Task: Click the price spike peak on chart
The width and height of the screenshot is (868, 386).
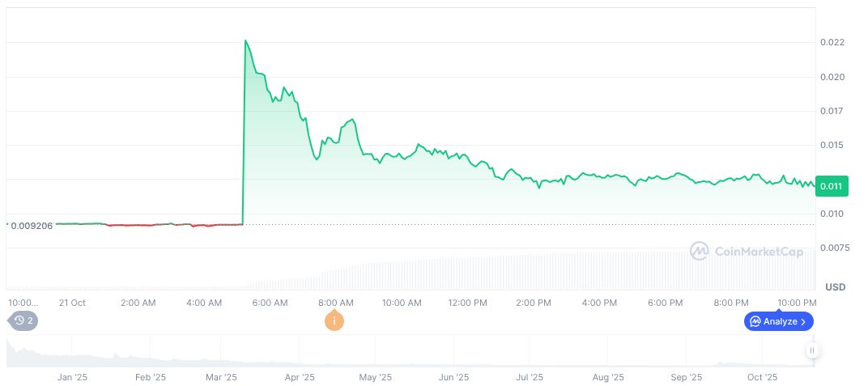Action: (x=245, y=40)
